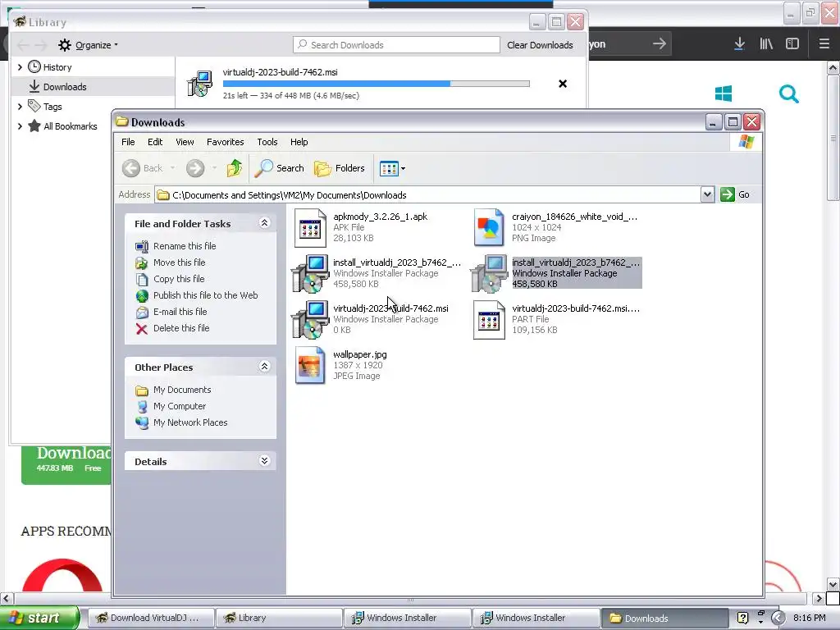Click the highlighted install_virtualdj_2023 installer icon
840x630 pixels.
pyautogui.click(x=489, y=274)
